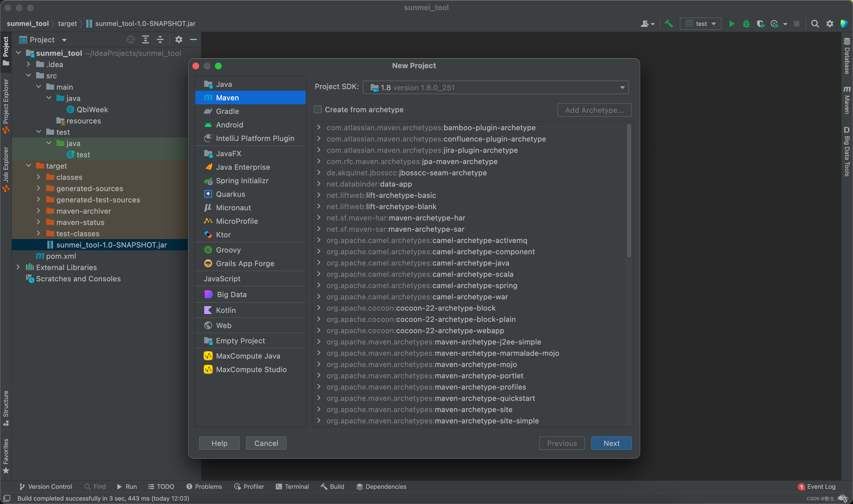Click the Build project hammer icon
This screenshot has height=504, width=853.
point(669,24)
